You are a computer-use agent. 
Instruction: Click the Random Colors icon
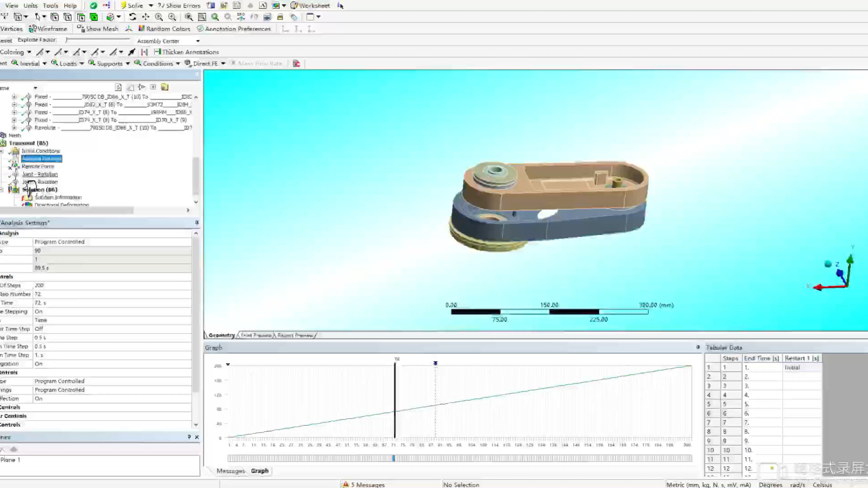click(142, 28)
